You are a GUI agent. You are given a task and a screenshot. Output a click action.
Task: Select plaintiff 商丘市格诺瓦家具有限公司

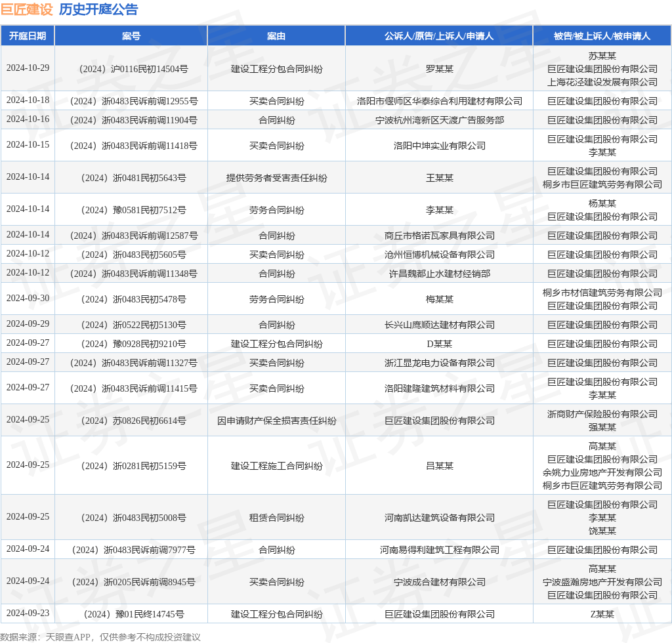coord(439,236)
